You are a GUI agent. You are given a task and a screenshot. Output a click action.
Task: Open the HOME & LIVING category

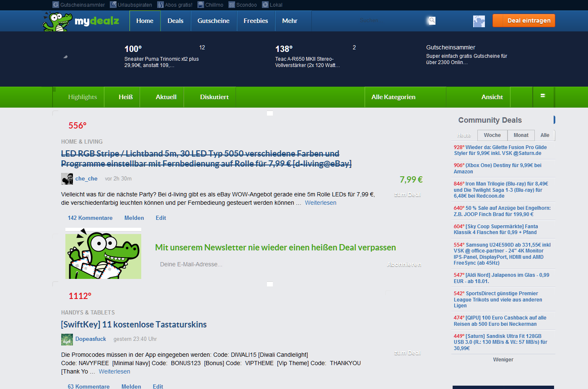[82, 142]
